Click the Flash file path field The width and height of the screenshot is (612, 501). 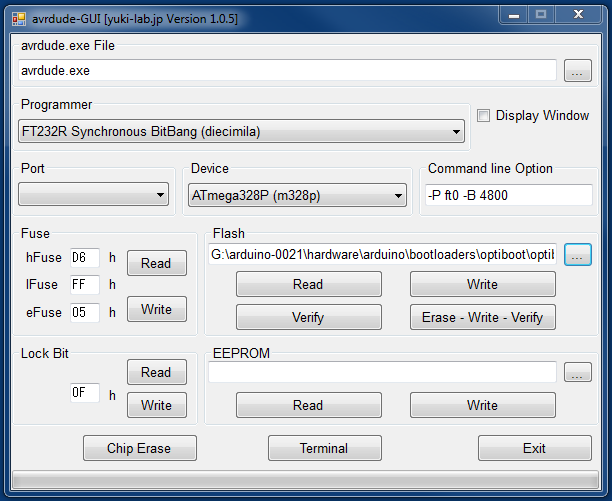382,254
